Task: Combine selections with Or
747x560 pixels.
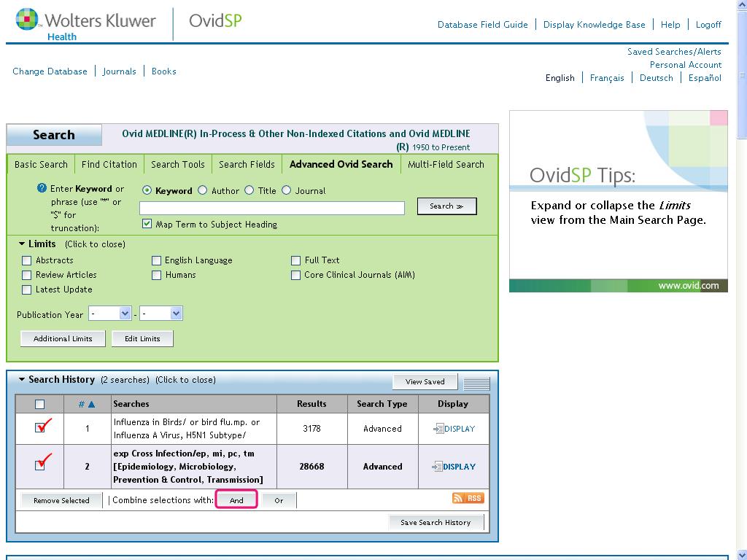Action: click(279, 500)
